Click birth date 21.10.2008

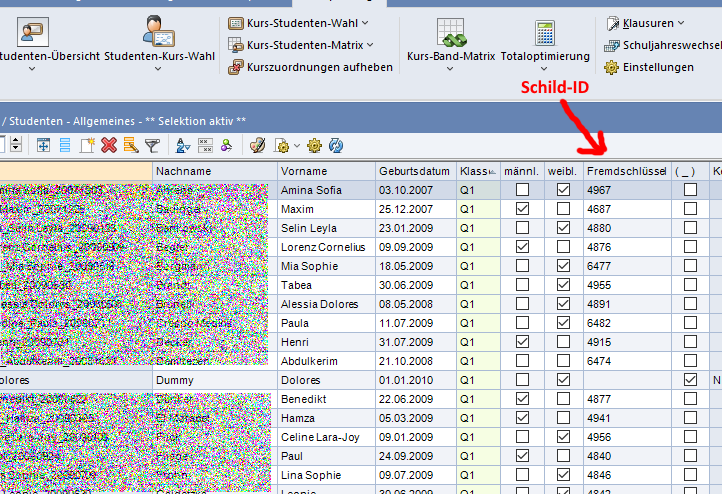(x=416, y=361)
